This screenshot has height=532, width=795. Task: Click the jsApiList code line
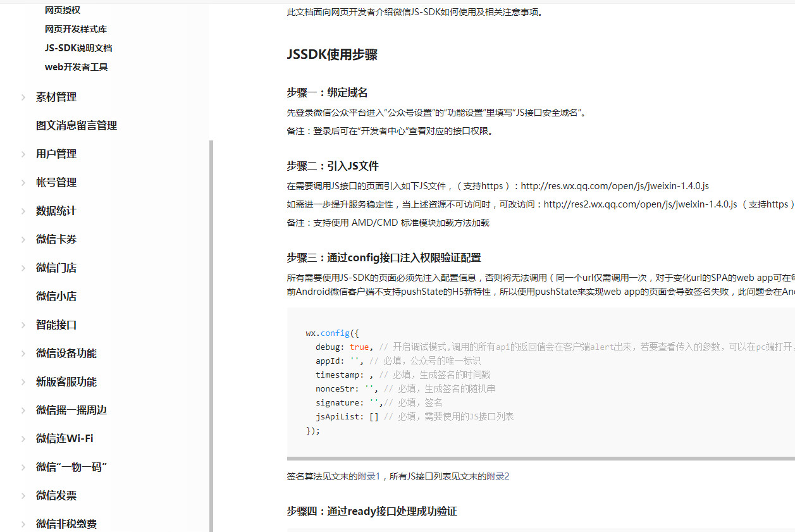pyautogui.click(x=414, y=417)
